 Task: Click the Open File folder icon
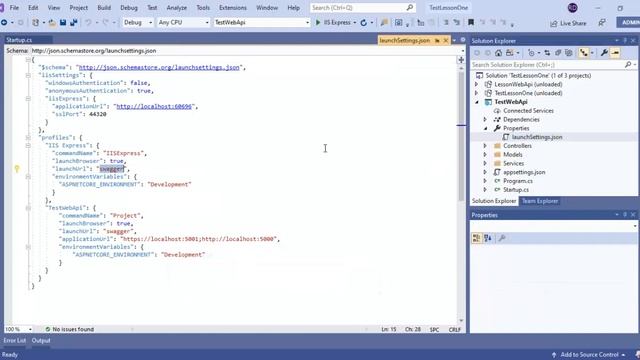click(x=52, y=23)
